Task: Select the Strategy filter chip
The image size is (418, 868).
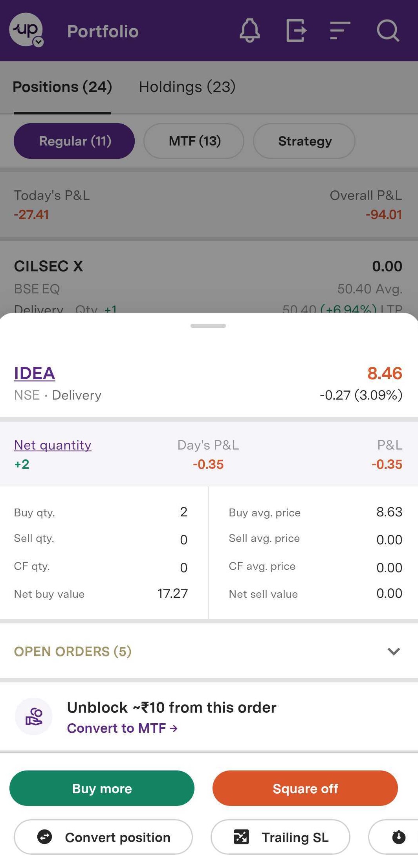Action: [304, 141]
